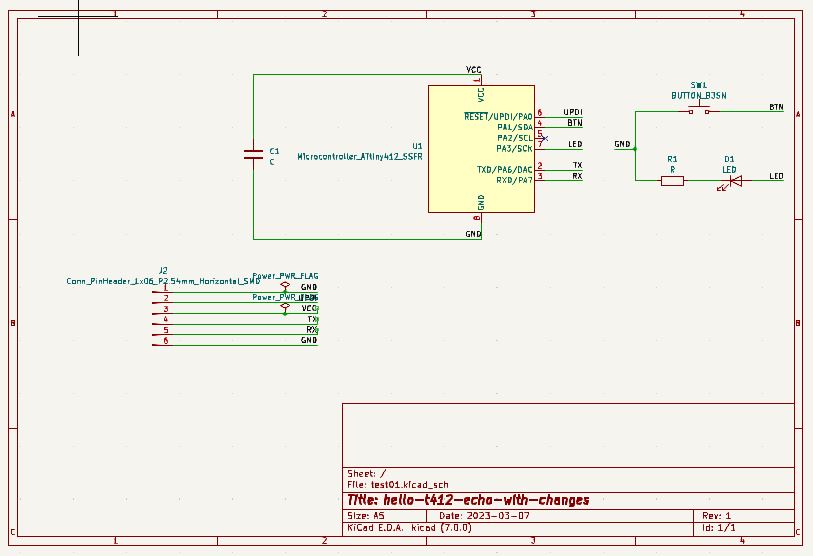813x556 pixels.
Task: Click the junction dot on GND wire
Action: coord(635,149)
